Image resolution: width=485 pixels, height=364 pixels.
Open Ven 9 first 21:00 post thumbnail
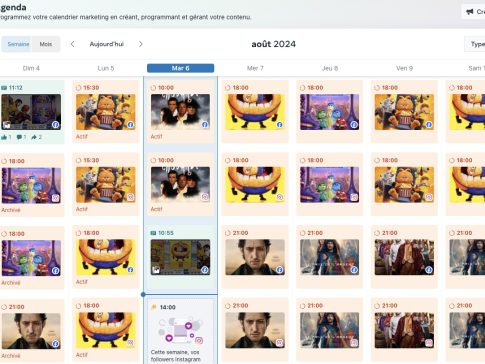point(404,257)
